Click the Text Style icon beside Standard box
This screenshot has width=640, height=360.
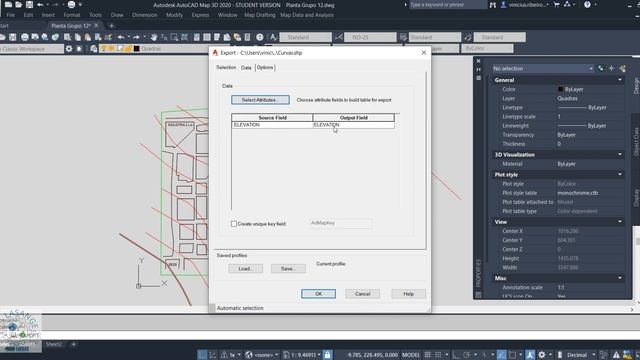(273, 37)
